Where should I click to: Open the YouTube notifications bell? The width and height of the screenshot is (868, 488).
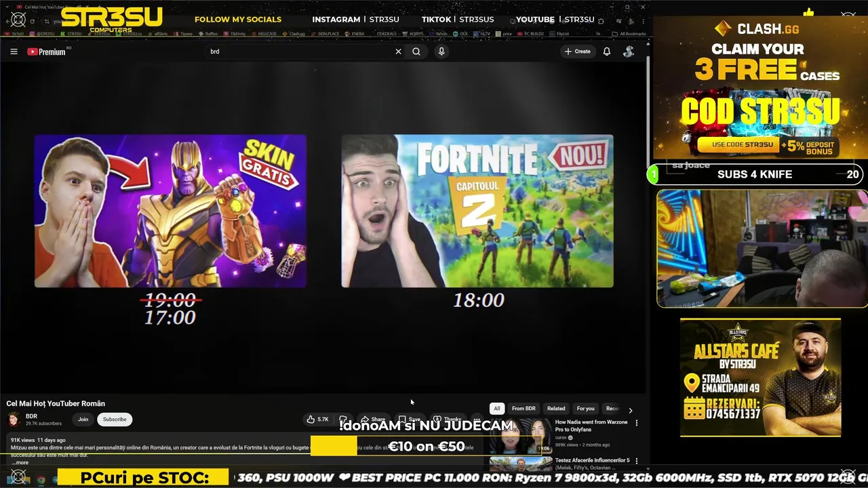(x=607, y=52)
